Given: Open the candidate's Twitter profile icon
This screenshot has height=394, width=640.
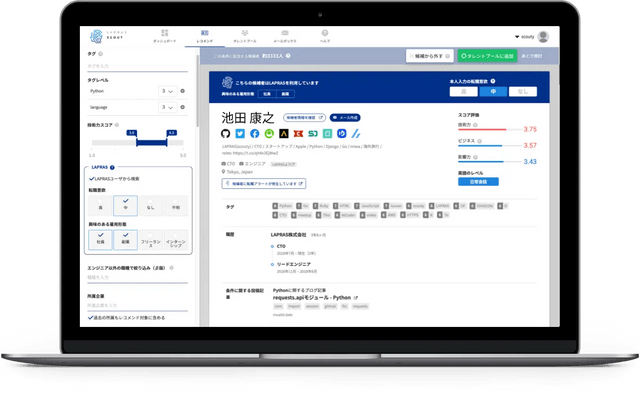Looking at the screenshot, I should click(240, 134).
